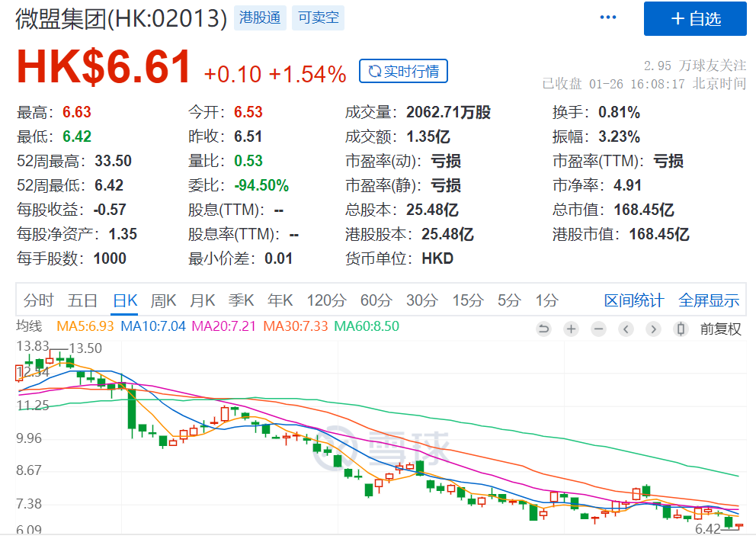The height and width of the screenshot is (539, 756).
Task: Click the 市净率 4.91 value
Action: (x=628, y=185)
